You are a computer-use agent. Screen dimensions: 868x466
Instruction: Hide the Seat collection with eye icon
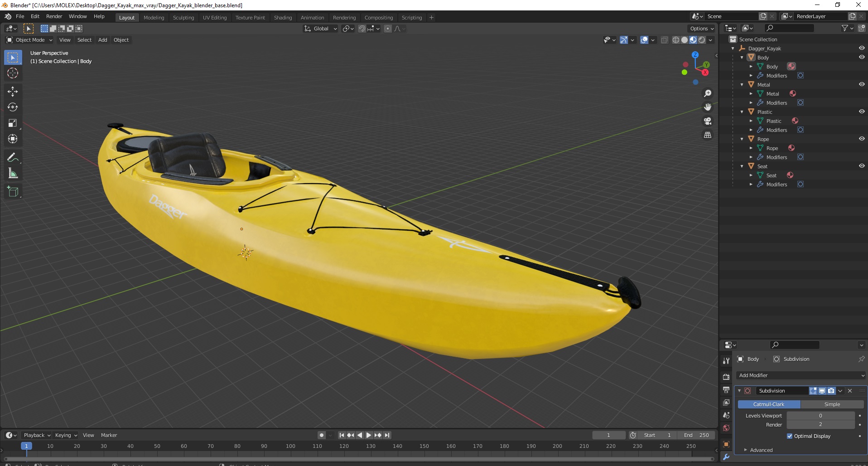pos(862,166)
